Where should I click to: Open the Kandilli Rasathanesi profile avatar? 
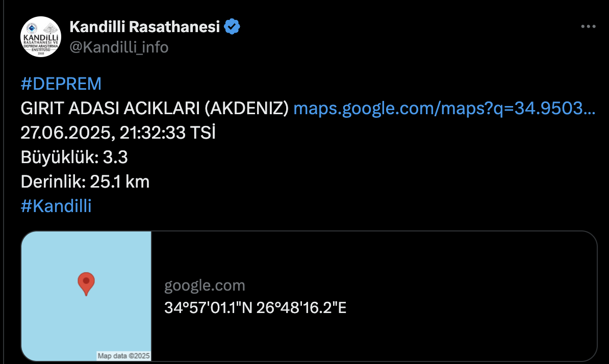[x=41, y=37]
